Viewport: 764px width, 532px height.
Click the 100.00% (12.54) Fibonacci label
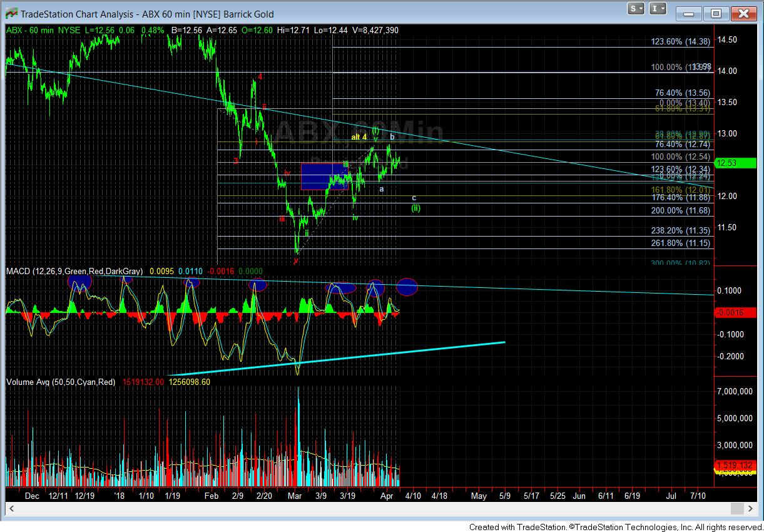(x=681, y=157)
